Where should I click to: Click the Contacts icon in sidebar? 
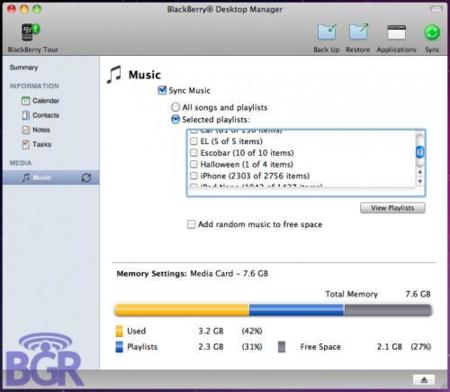(x=26, y=115)
